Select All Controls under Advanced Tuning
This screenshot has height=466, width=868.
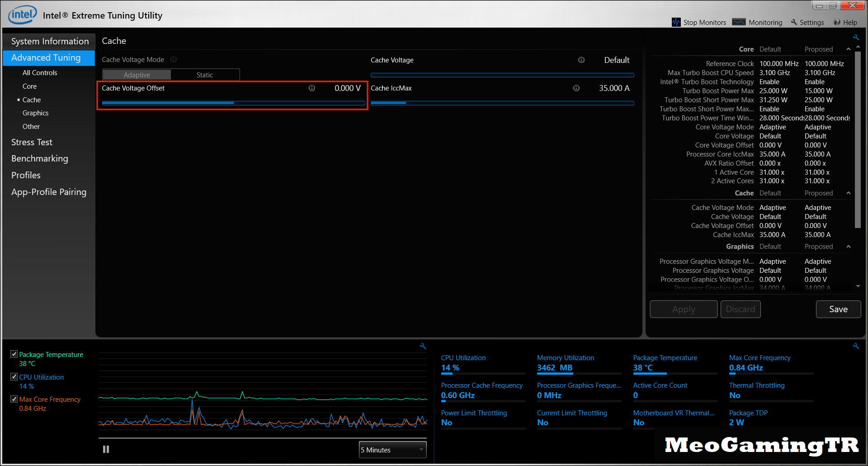[40, 72]
